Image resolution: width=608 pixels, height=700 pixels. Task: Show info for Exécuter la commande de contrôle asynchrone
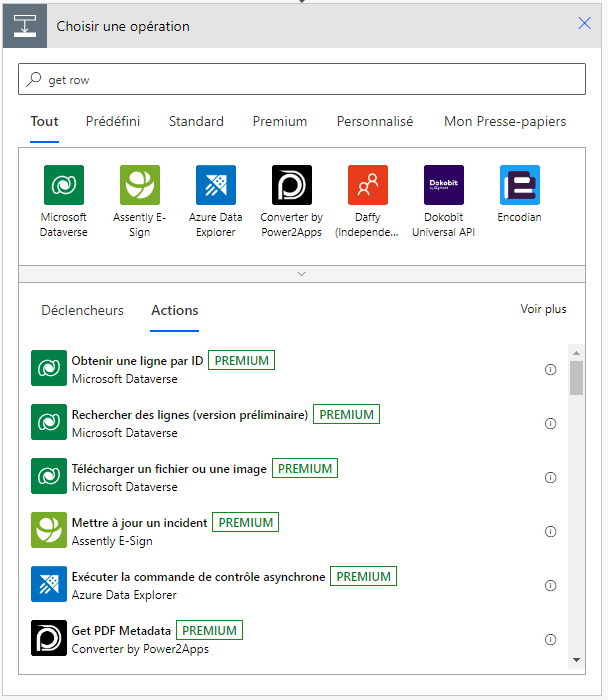[550, 586]
